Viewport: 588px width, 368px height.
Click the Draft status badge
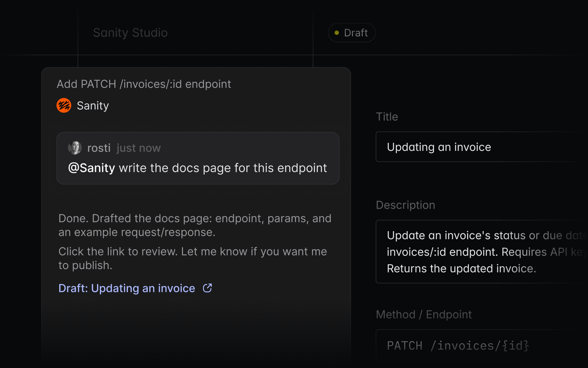point(352,33)
